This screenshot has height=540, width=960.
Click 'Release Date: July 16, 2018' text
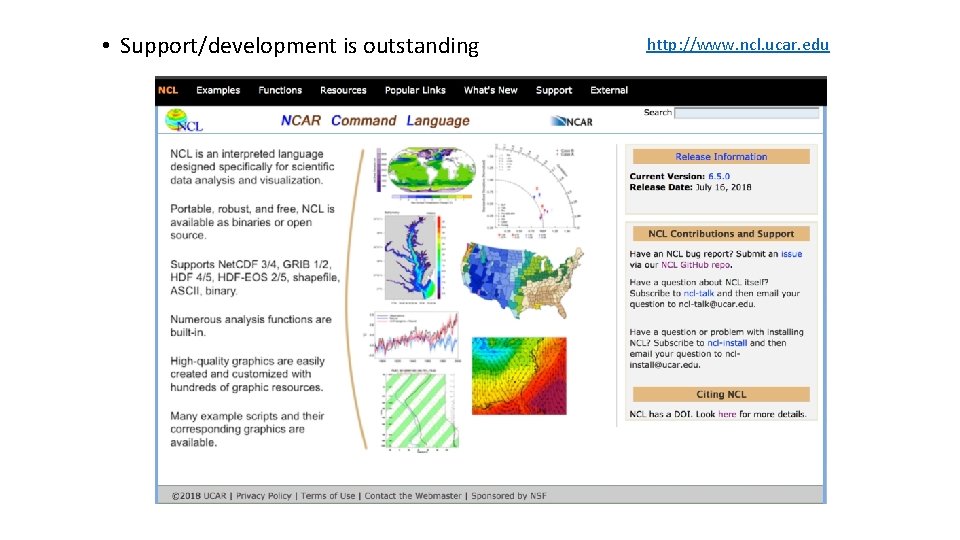pyautogui.click(x=690, y=187)
